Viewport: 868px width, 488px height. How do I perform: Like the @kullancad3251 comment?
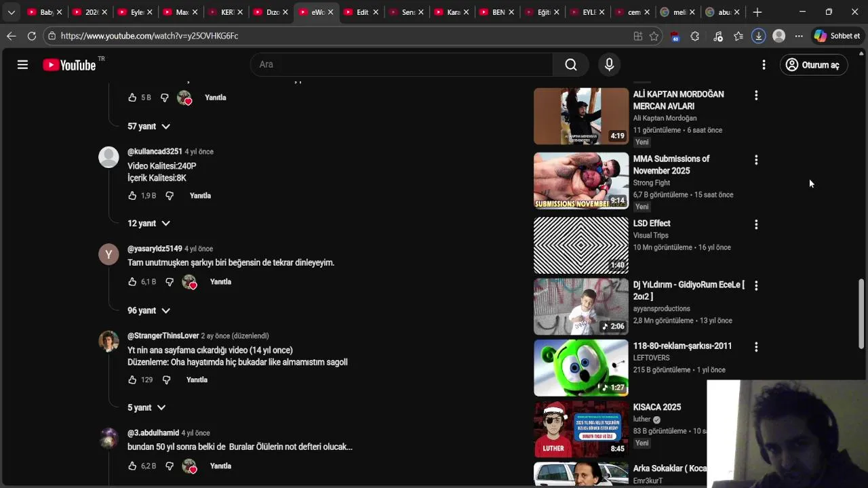132,196
